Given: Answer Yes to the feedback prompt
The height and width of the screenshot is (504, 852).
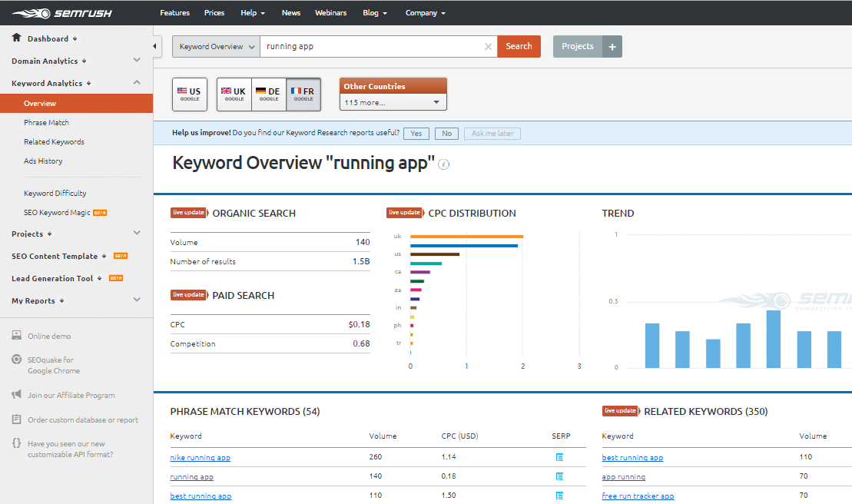Looking at the screenshot, I should click(416, 134).
